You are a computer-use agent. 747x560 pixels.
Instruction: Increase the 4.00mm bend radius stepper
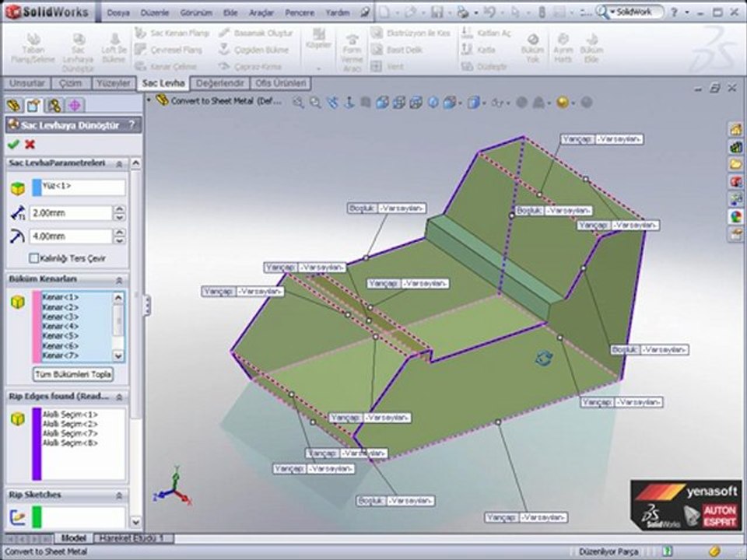click(x=120, y=232)
